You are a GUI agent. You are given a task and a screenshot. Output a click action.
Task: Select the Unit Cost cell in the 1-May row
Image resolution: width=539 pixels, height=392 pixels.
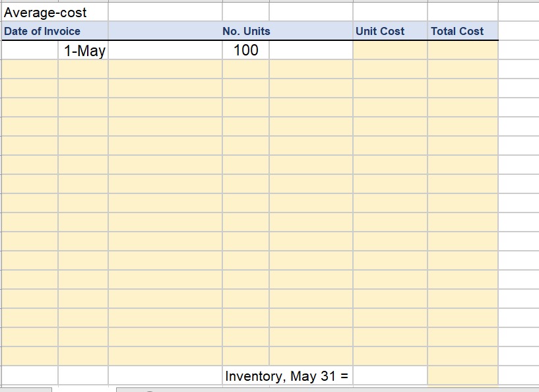[x=390, y=50]
